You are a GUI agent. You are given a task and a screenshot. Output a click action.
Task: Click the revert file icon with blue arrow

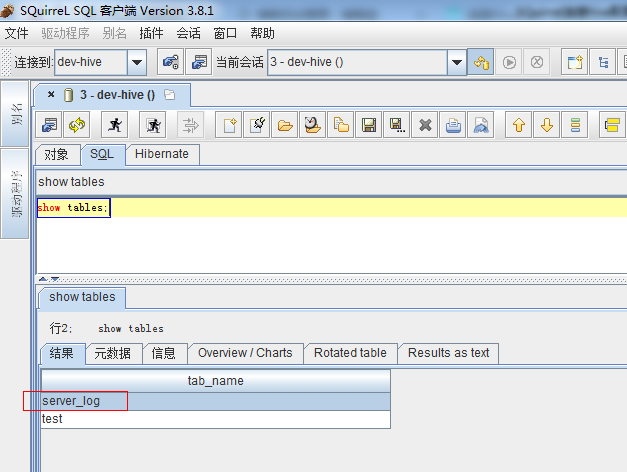coord(481,125)
